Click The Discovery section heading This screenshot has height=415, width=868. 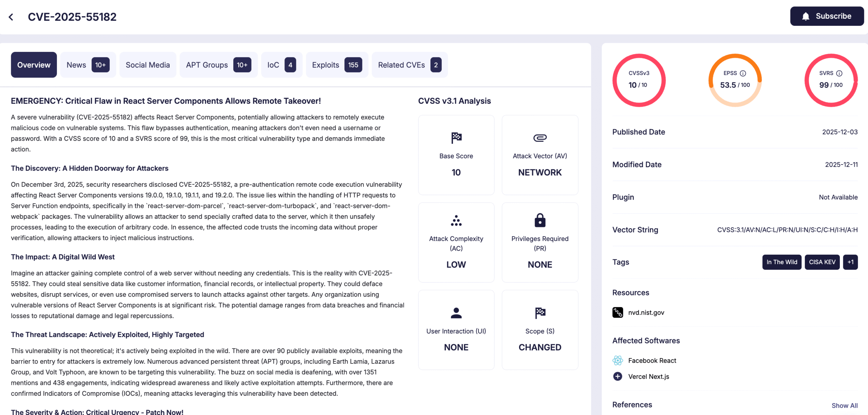pyautogui.click(x=90, y=169)
